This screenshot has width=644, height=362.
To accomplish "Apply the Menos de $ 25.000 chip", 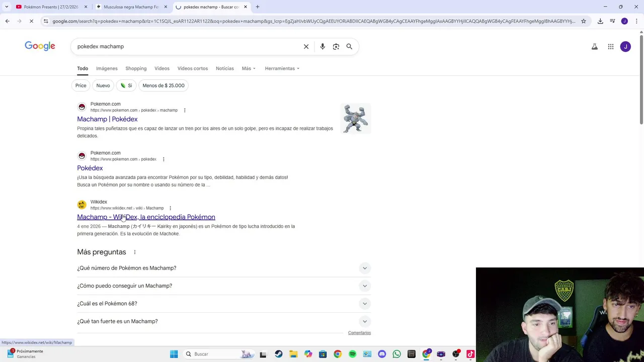I will pyautogui.click(x=164, y=85).
